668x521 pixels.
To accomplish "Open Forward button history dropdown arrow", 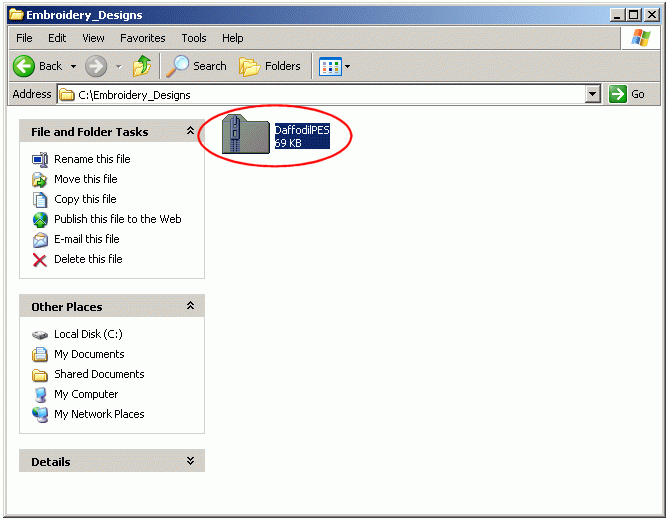I will point(119,66).
